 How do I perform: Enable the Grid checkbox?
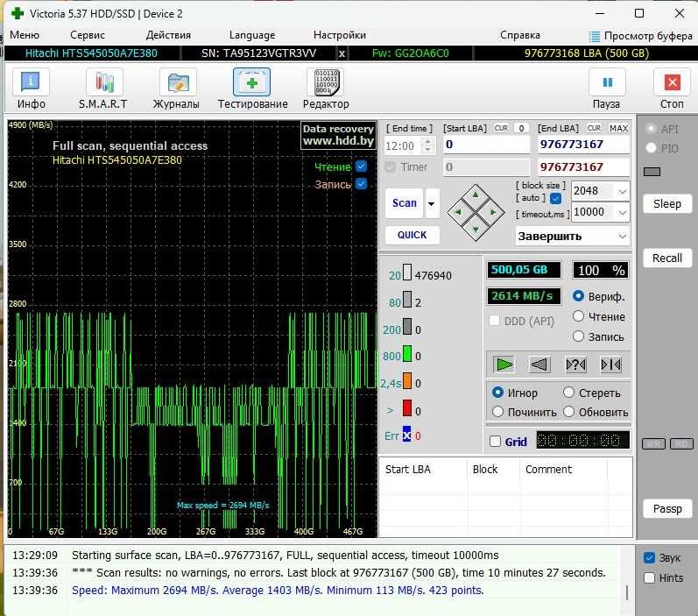click(495, 441)
